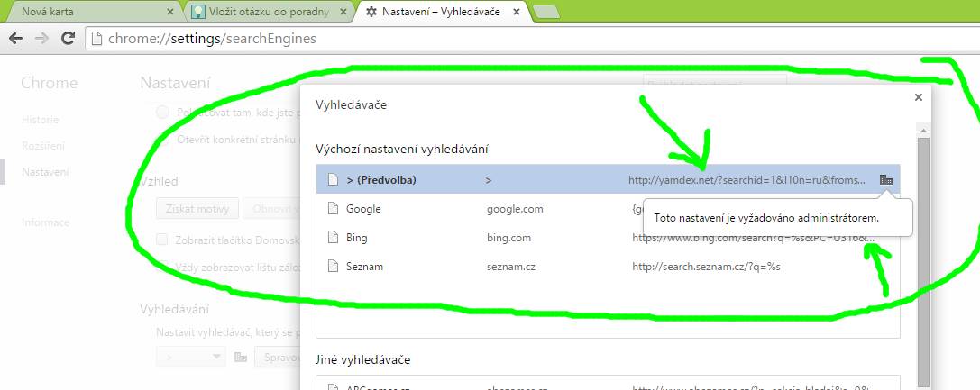
Task: Click the page icon in address bar
Action: click(x=96, y=39)
